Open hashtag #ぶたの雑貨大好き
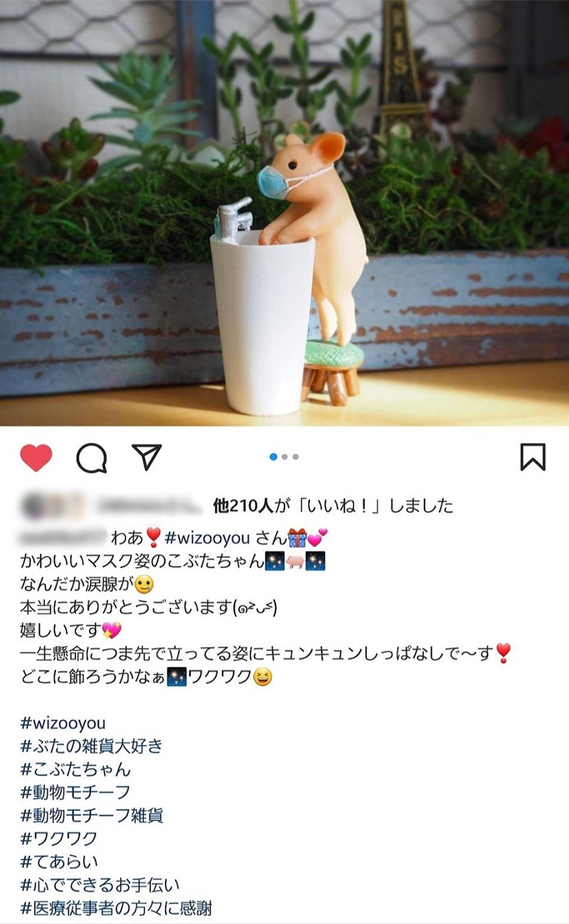The width and height of the screenshot is (569, 924). 92,746
